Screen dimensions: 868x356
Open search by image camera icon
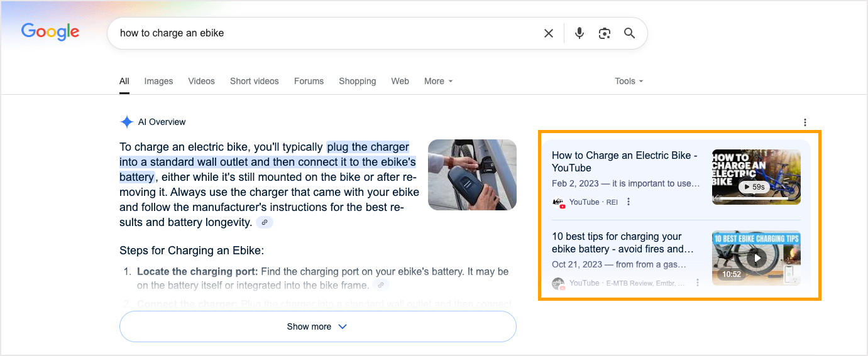click(605, 33)
